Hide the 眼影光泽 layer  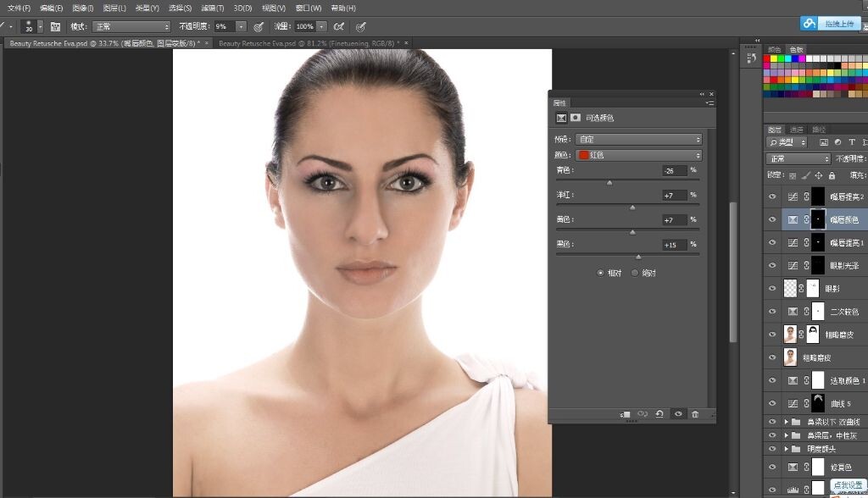click(x=773, y=266)
